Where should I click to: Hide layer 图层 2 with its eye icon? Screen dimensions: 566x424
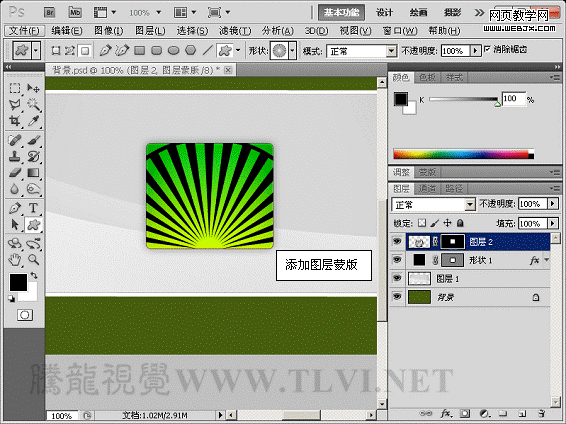(x=397, y=241)
